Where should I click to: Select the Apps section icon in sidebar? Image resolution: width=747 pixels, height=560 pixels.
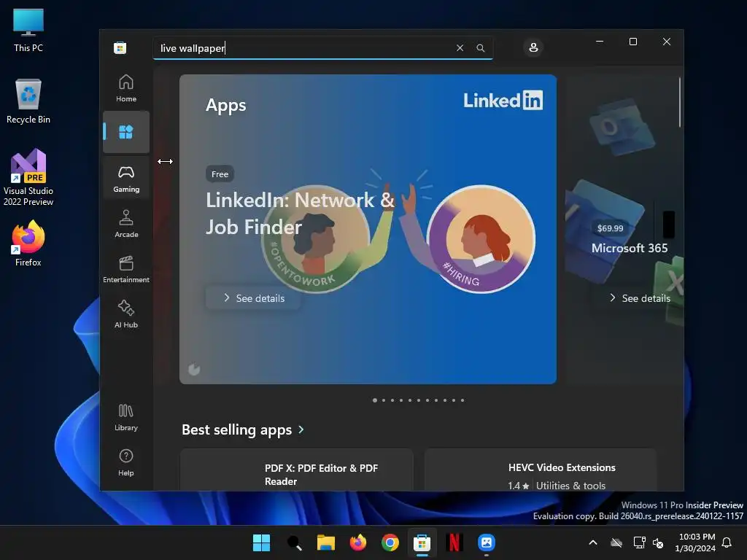[125, 132]
